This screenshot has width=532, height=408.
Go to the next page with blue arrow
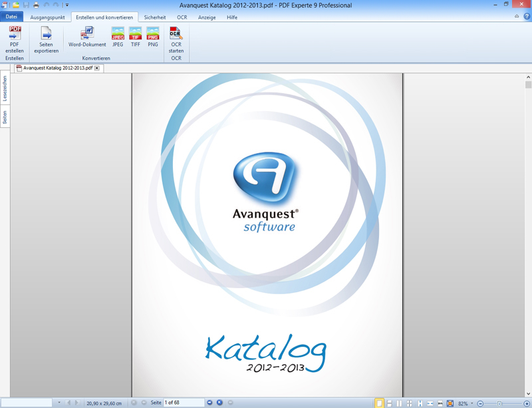click(209, 403)
